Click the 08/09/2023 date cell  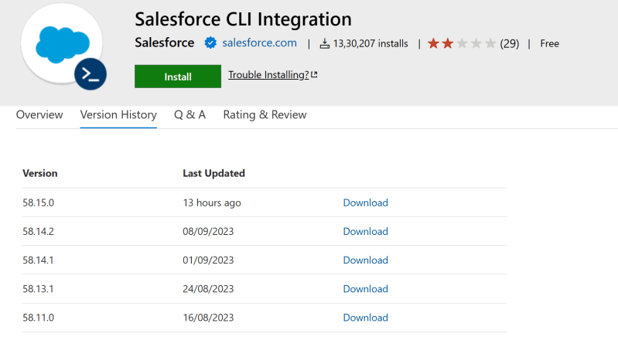(208, 231)
